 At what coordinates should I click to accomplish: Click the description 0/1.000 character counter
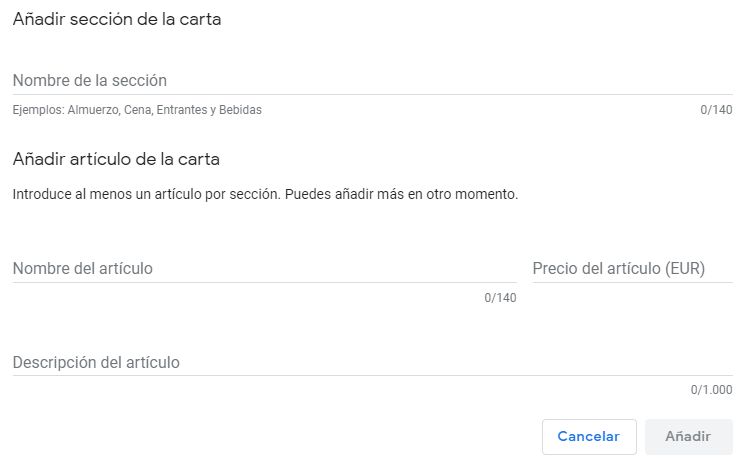pos(711,391)
